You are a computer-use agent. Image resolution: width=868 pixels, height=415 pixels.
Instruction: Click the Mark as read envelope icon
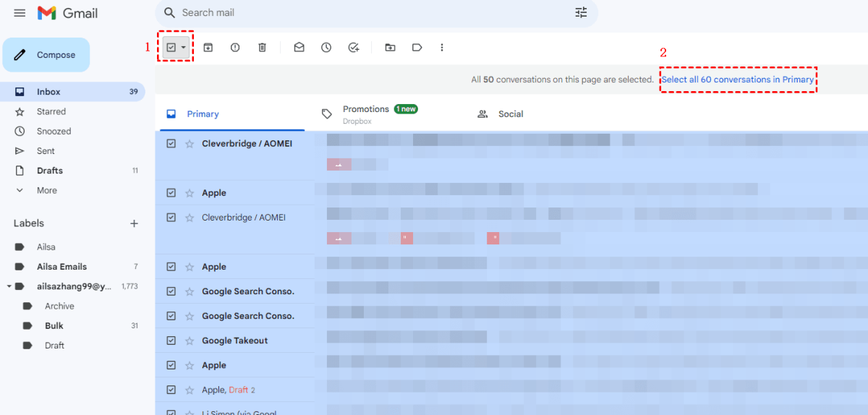299,48
